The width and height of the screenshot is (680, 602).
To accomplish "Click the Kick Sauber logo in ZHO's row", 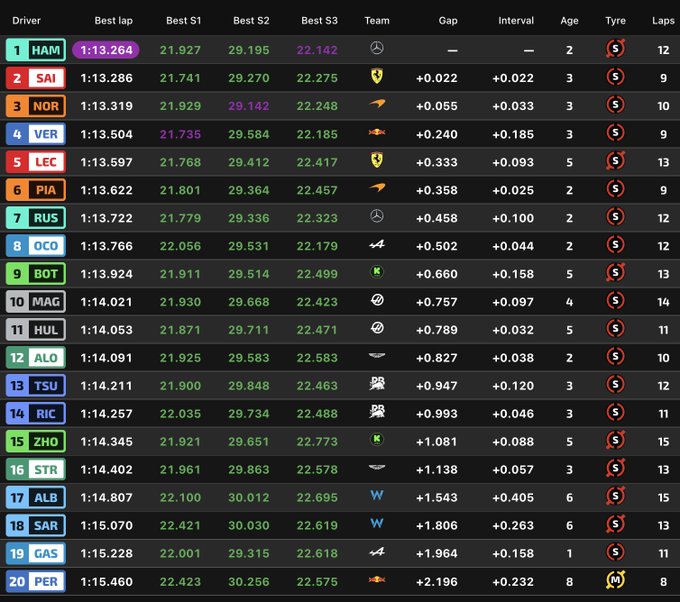I will point(377,439).
